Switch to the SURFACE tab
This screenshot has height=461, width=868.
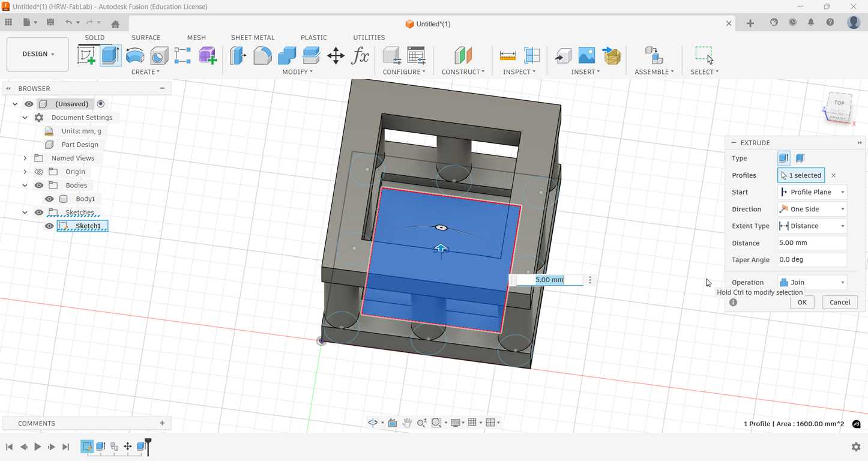pos(146,37)
